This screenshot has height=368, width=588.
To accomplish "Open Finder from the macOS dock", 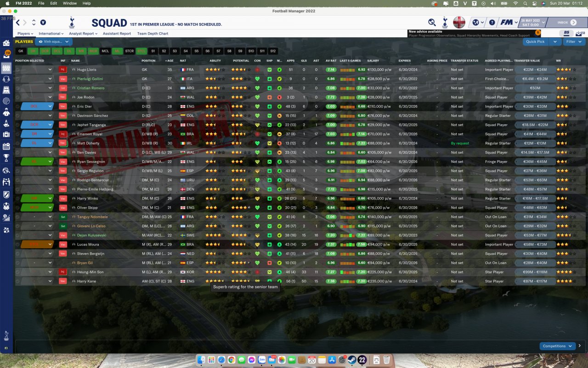I will (201, 360).
